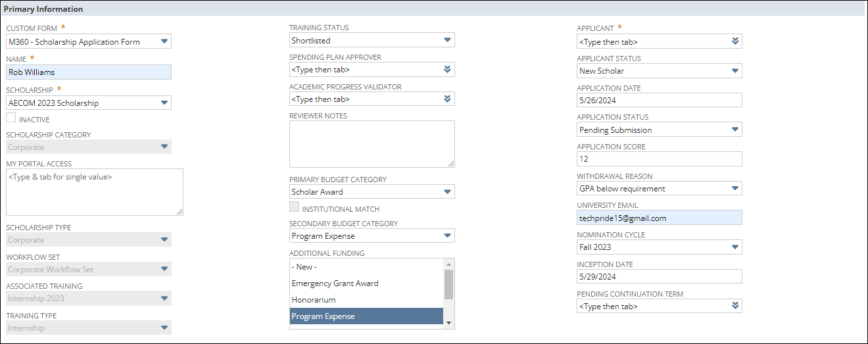The image size is (868, 344).
Task: Open the Custom Form dropdown
Action: (x=164, y=42)
